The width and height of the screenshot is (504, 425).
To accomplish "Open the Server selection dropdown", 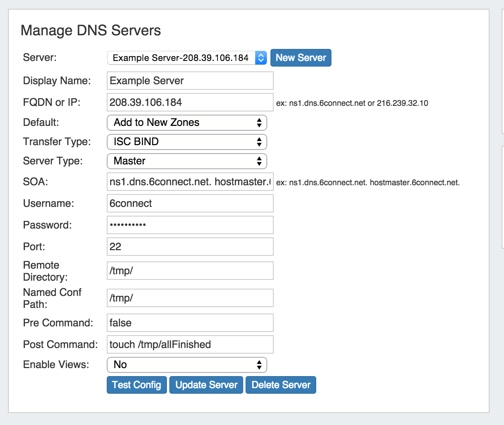I will click(x=181, y=58).
